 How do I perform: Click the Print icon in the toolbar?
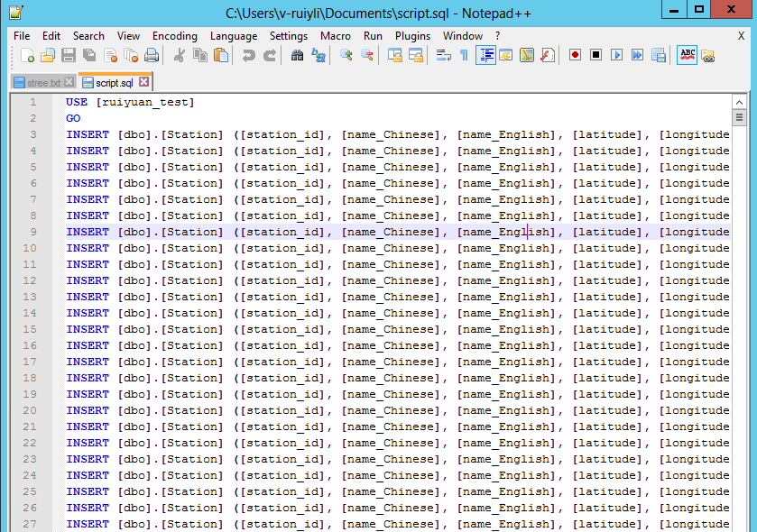point(152,56)
